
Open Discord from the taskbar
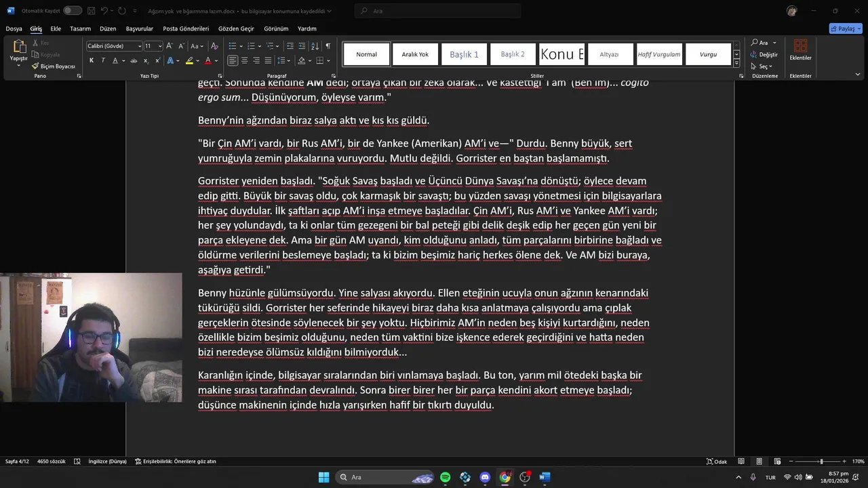(x=485, y=477)
